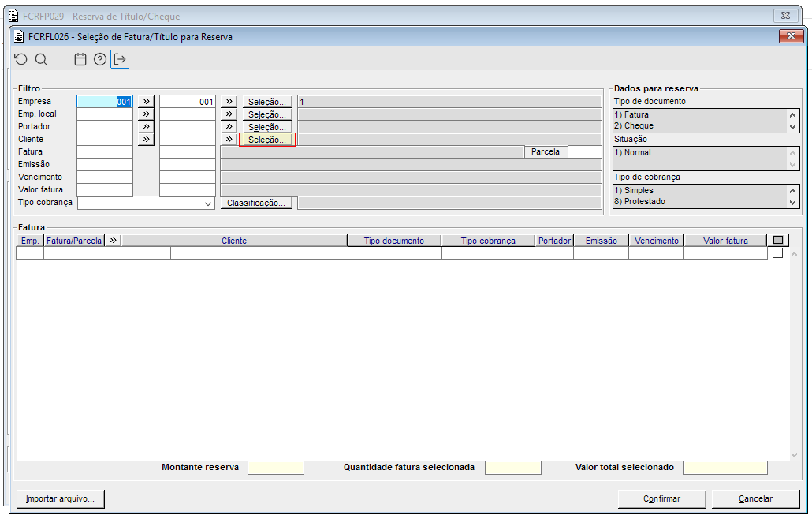Click Seleção... button for Empresa
The width and height of the screenshot is (812, 519).
point(267,102)
